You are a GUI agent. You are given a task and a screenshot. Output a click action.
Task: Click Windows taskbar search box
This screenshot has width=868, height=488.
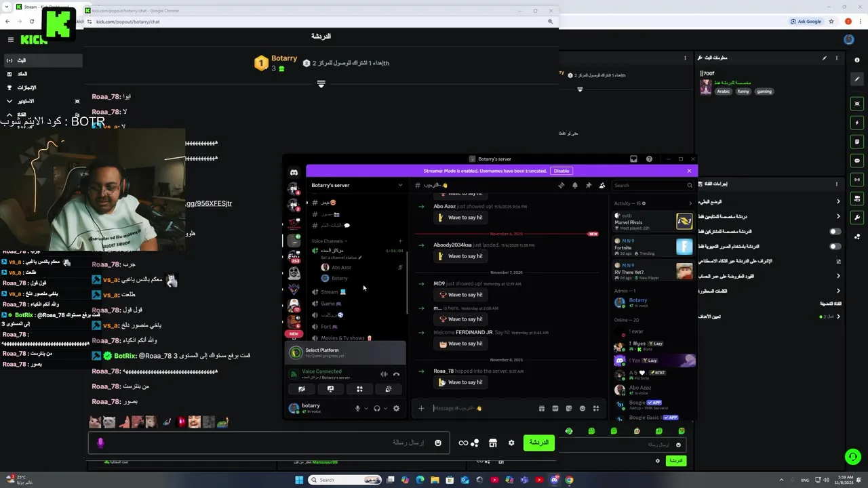(344, 480)
